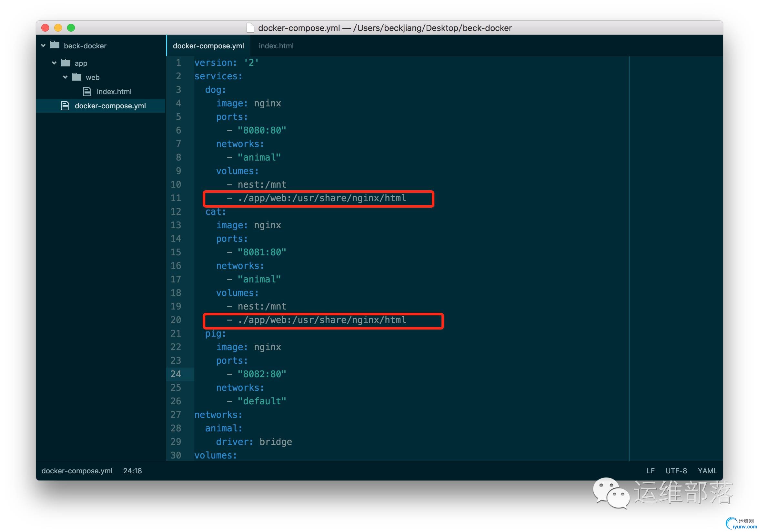Click the "8081:80" port string

pos(261,252)
